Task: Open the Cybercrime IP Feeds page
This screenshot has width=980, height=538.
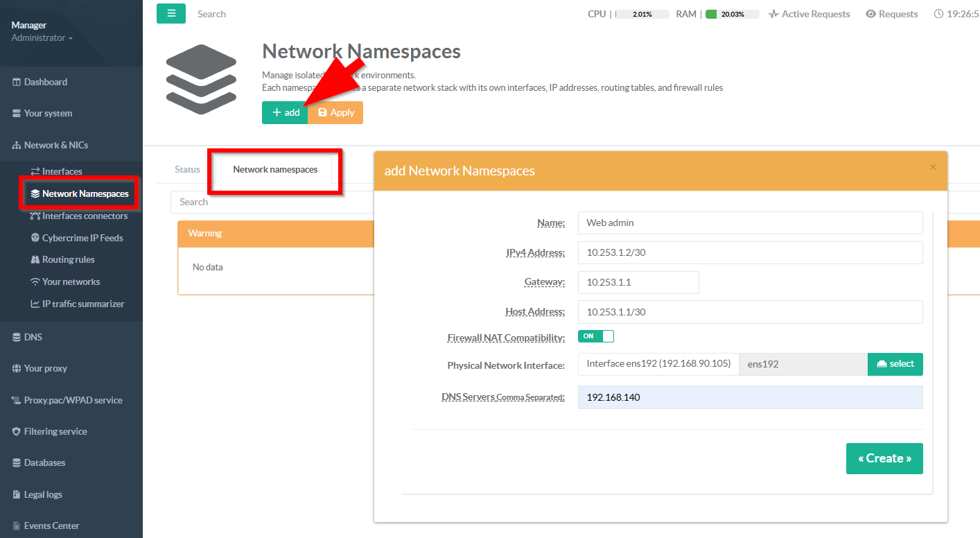Action: [x=82, y=238]
